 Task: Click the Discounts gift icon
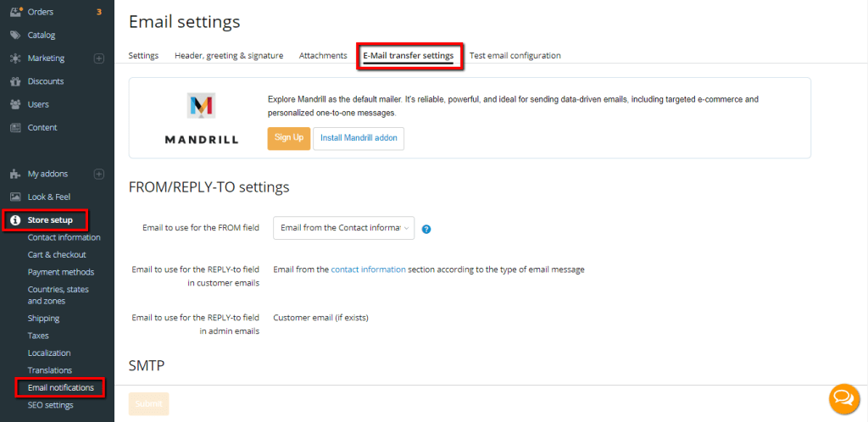15,81
